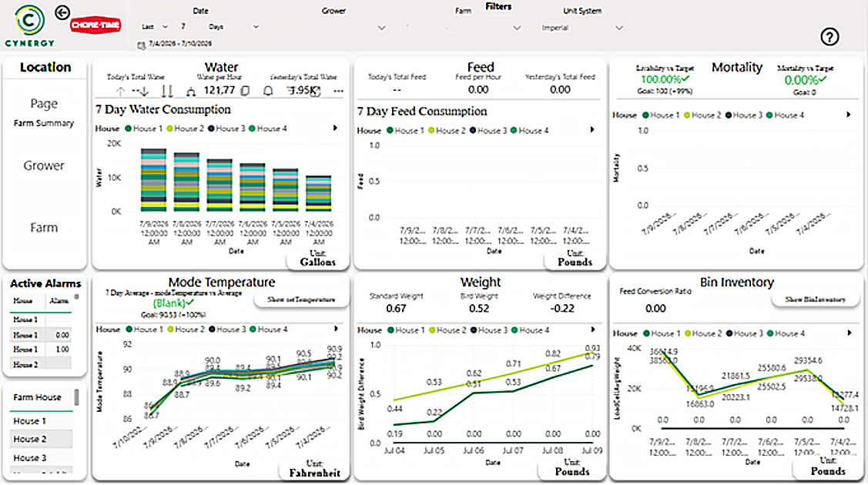Click the 7/9/2026 water consumption bar
This screenshot has height=485, width=868.
[x=154, y=179]
